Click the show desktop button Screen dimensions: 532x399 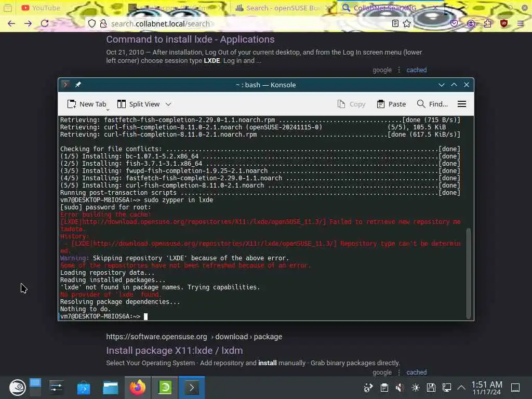[x=515, y=388]
